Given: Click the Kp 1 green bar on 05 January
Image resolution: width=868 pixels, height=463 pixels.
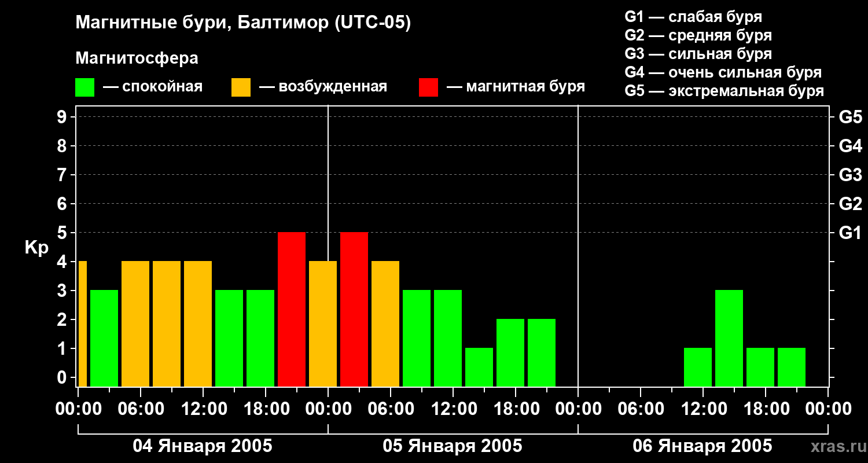Looking at the screenshot, I should coord(479,367).
